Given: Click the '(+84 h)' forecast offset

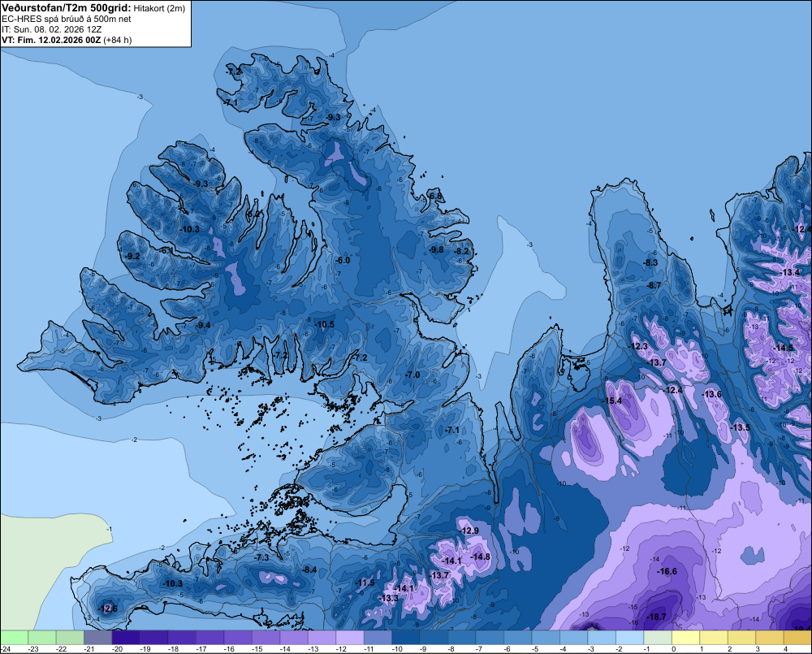Looking at the screenshot, I should [x=118, y=40].
